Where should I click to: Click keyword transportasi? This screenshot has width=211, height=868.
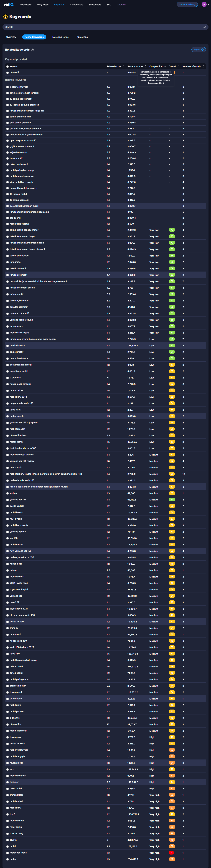click(x=16, y=795)
